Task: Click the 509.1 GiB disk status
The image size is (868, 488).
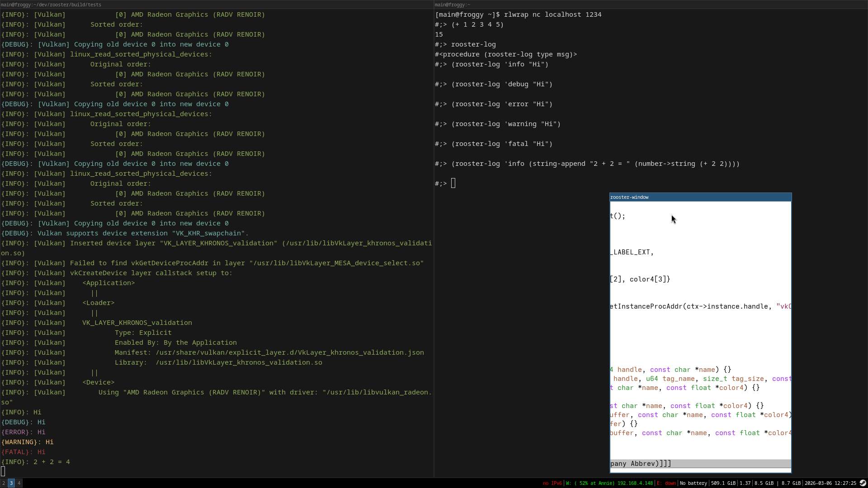Action: [723, 483]
